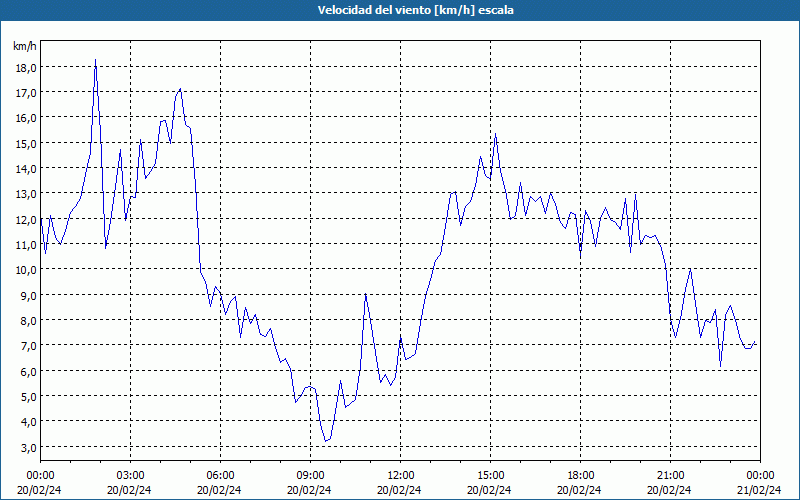Click the 21/02/24 date label

click(760, 490)
